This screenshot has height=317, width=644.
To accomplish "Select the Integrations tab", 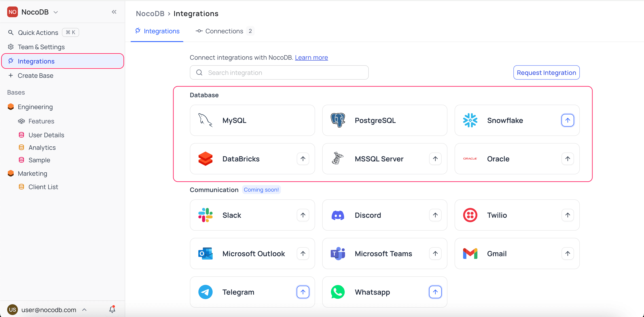I will pos(157,31).
